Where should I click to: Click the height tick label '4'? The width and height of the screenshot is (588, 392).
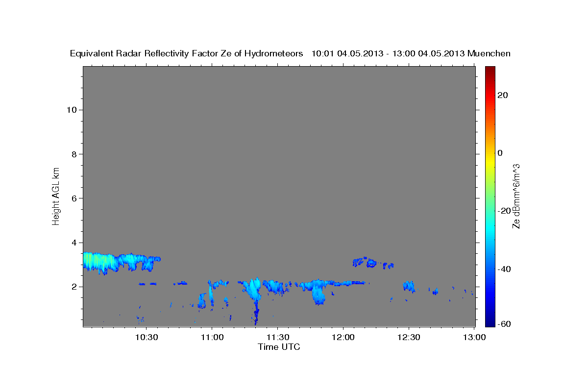click(x=73, y=243)
